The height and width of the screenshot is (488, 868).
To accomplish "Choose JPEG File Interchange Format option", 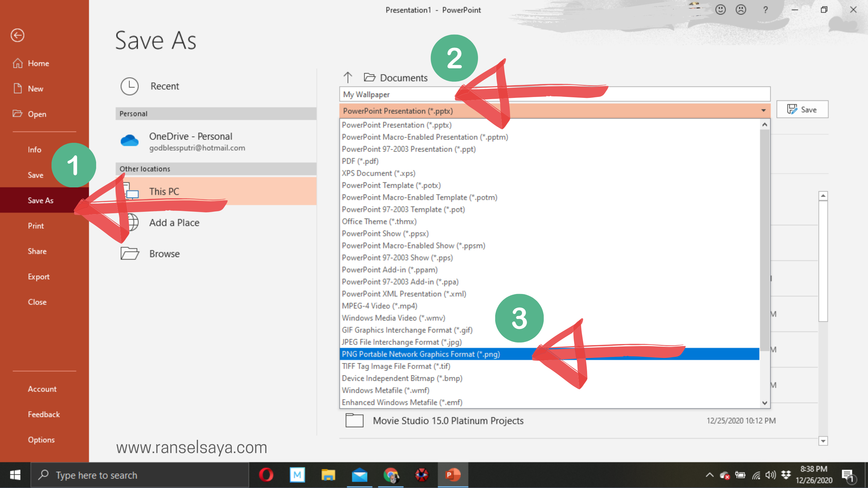I will pyautogui.click(x=402, y=342).
